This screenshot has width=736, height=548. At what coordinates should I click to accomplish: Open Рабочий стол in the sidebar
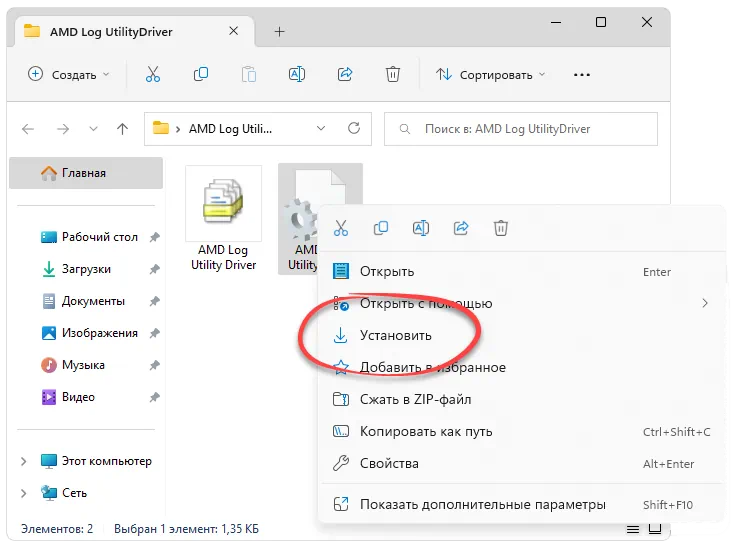point(89,237)
